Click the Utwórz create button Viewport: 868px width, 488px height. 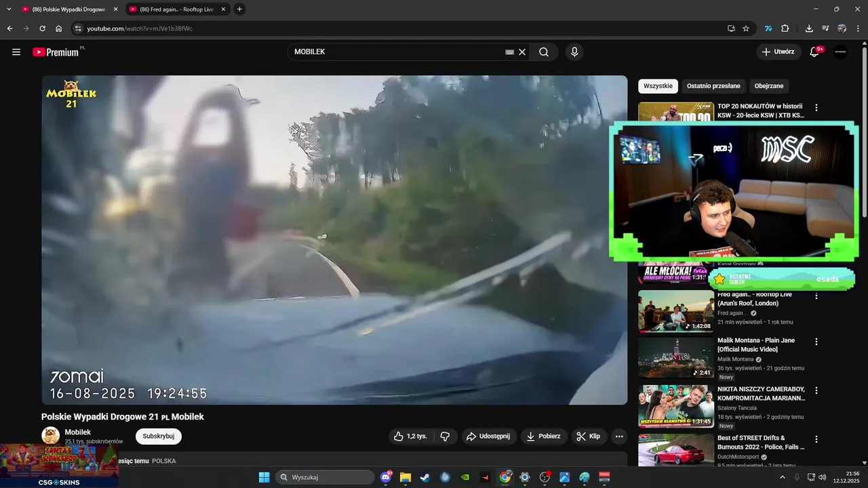[x=778, y=52]
